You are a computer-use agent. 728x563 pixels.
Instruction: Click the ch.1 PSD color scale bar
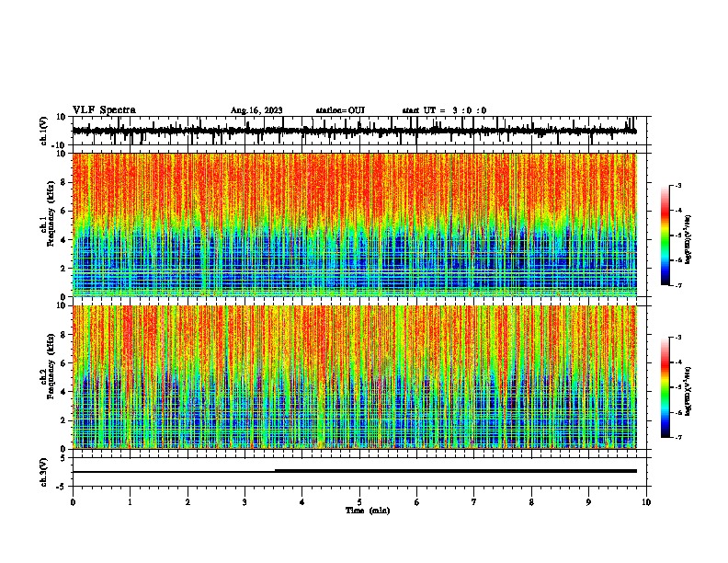point(665,236)
